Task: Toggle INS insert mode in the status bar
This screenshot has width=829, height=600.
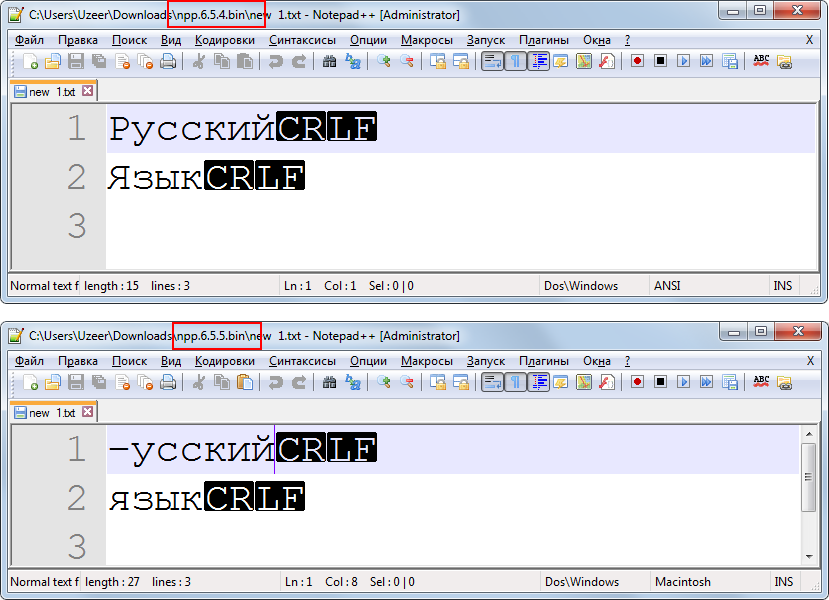Action: pos(783,285)
